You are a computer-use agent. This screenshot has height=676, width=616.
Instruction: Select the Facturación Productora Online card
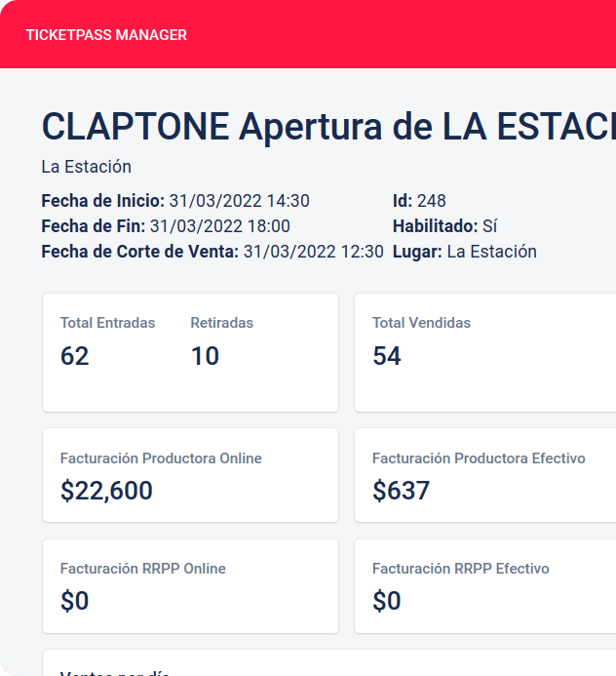coord(190,475)
